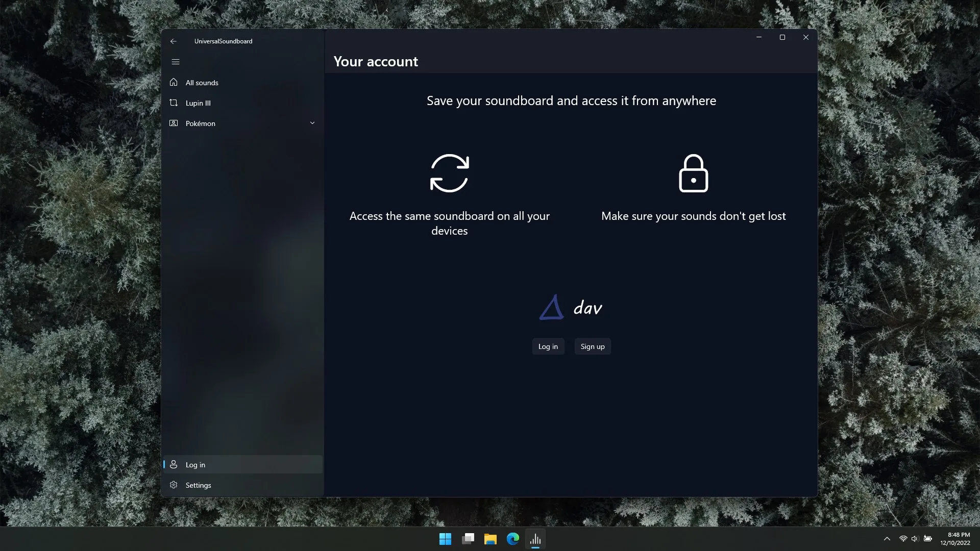Open the Pokémon category
980x551 pixels.
[x=243, y=123]
